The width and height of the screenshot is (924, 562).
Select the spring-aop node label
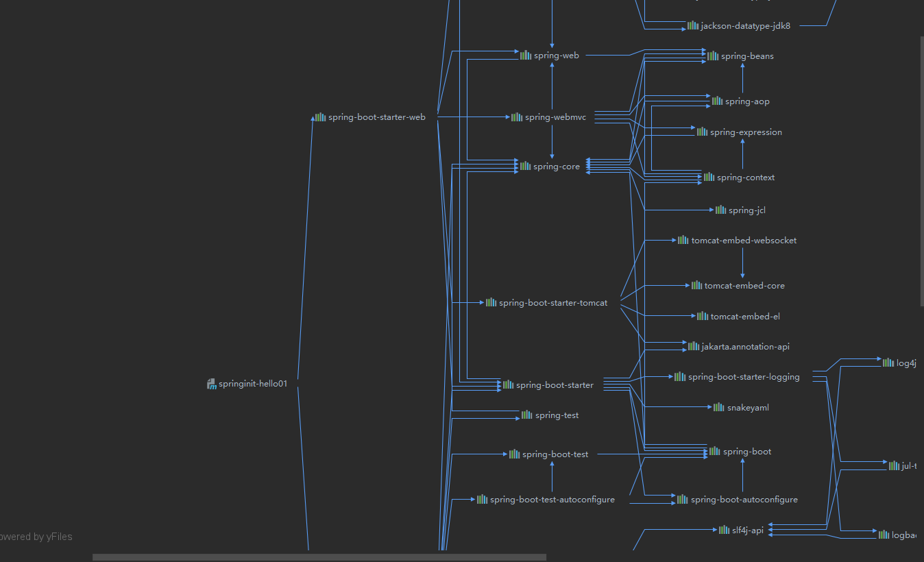(x=747, y=101)
